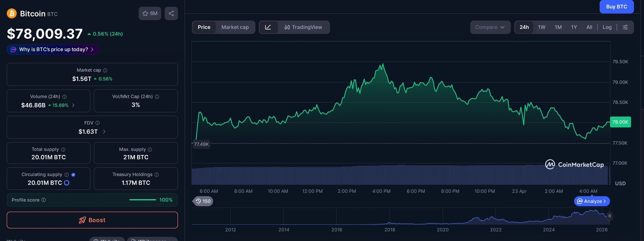The width and height of the screenshot is (644, 241).
Task: Click the verified badge beside Circulating supply
Action: coord(73,175)
